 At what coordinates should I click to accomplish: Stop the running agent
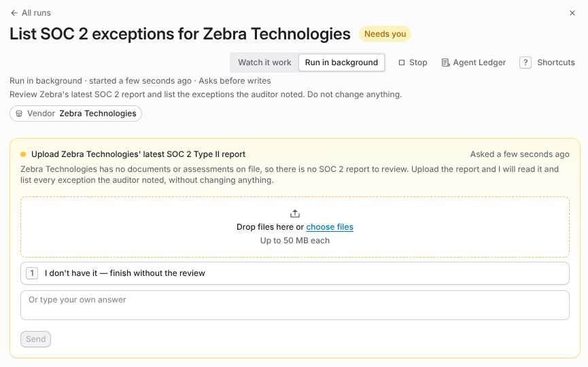(x=413, y=63)
